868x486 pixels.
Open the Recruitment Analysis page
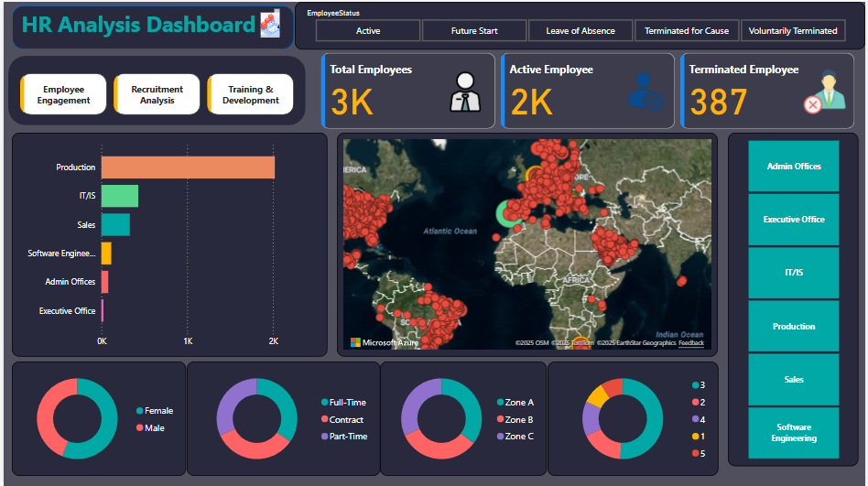click(x=157, y=94)
